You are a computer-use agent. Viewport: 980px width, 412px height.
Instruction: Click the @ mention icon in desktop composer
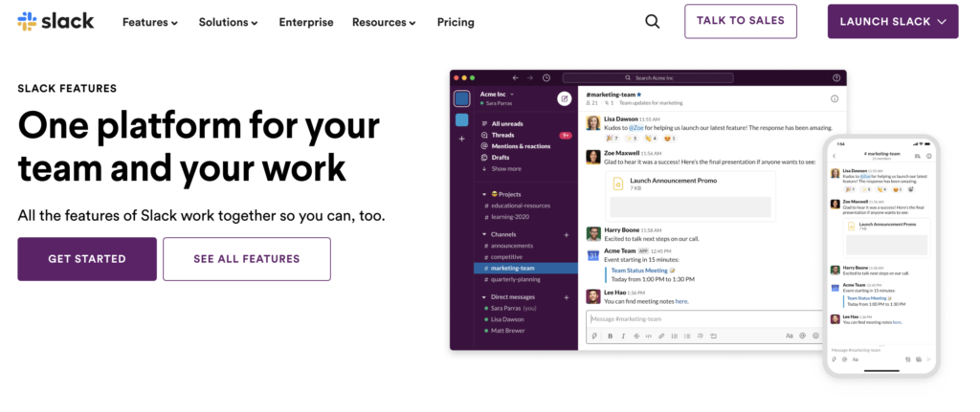[x=803, y=336]
